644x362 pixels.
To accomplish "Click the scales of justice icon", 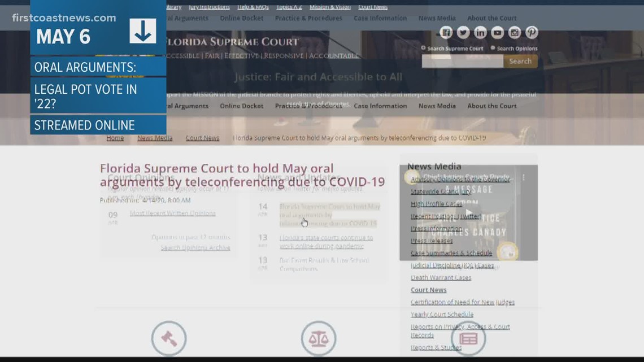I will (x=318, y=338).
